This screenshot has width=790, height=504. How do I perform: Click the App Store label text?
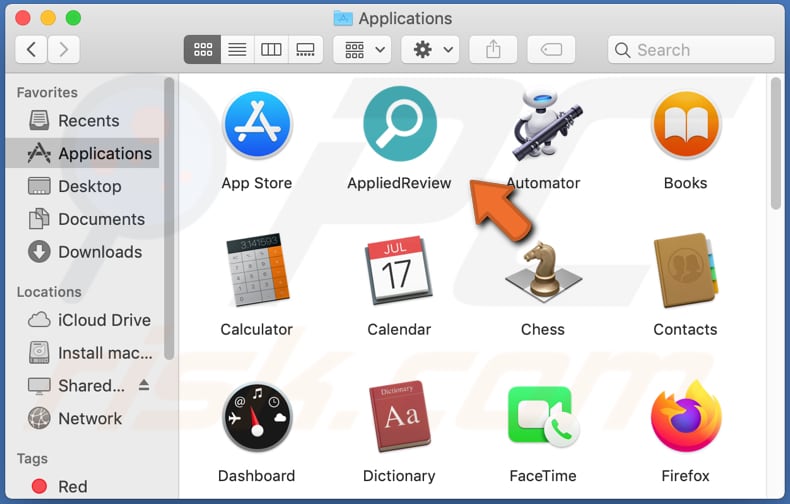pyautogui.click(x=257, y=183)
